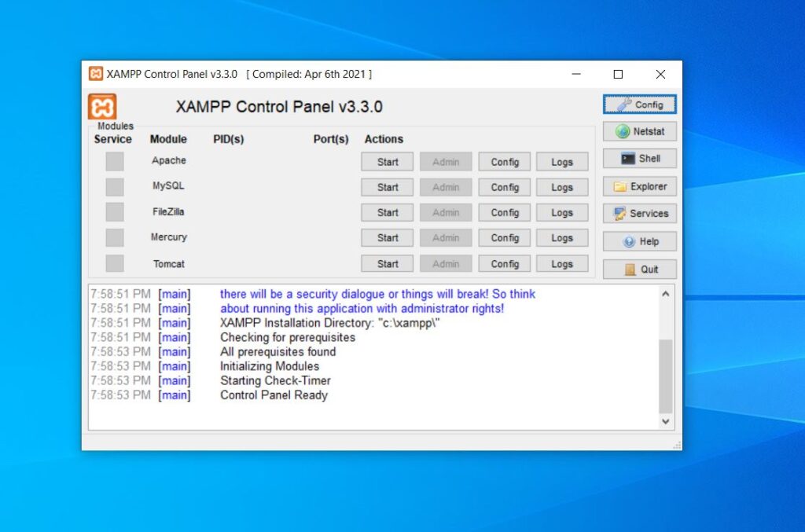Click the Service column header

click(112, 139)
